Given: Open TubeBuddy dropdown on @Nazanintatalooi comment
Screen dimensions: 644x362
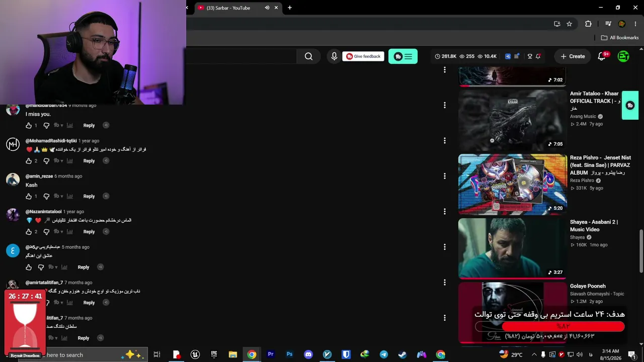Looking at the screenshot, I should [x=58, y=232].
